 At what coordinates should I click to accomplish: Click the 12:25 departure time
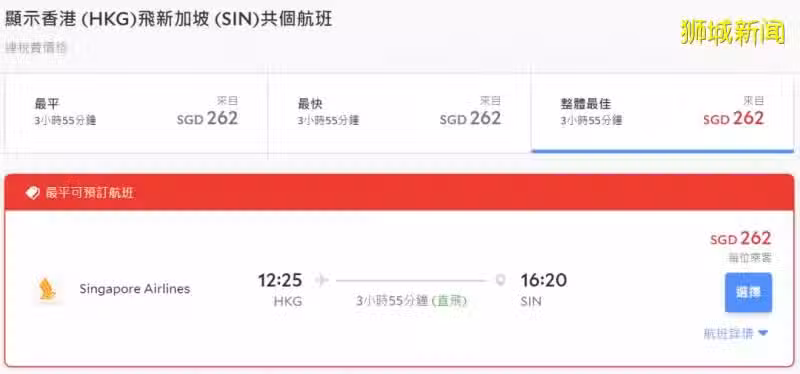tap(280, 280)
